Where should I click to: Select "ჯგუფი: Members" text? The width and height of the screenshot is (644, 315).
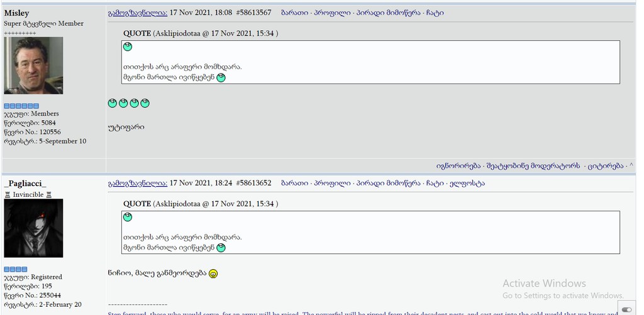[31, 114]
